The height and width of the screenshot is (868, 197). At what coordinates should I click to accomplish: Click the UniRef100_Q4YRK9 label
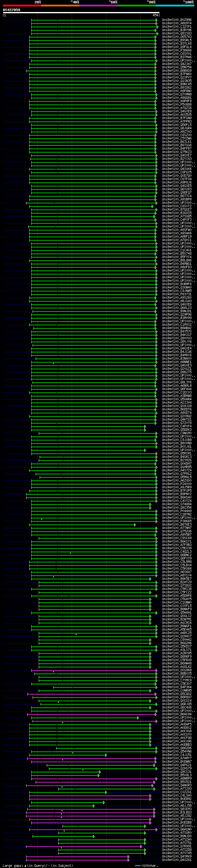click(177, 856)
